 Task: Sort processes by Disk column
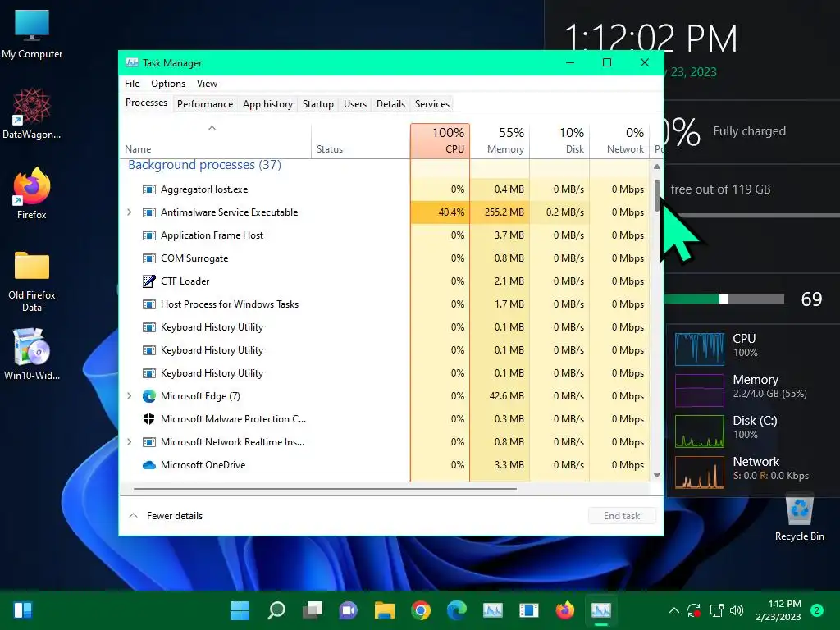559,141
